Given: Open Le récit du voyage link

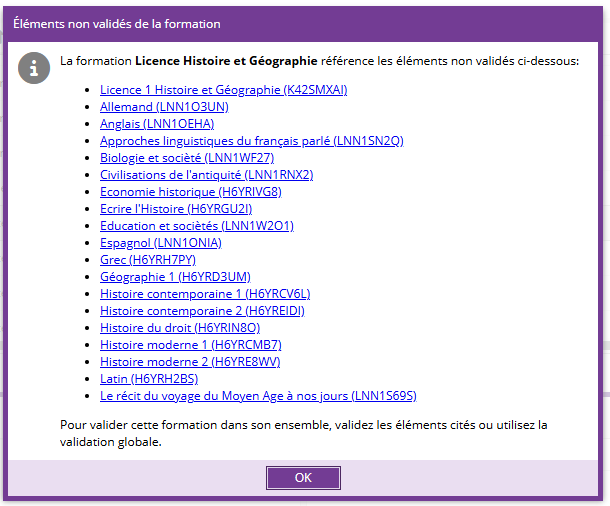Looking at the screenshot, I should [x=257, y=396].
